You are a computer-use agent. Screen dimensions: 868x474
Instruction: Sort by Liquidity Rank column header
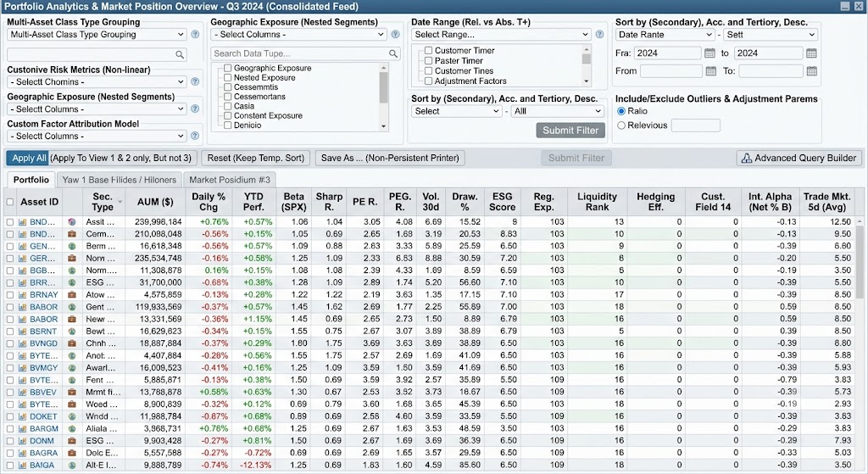coord(597,202)
